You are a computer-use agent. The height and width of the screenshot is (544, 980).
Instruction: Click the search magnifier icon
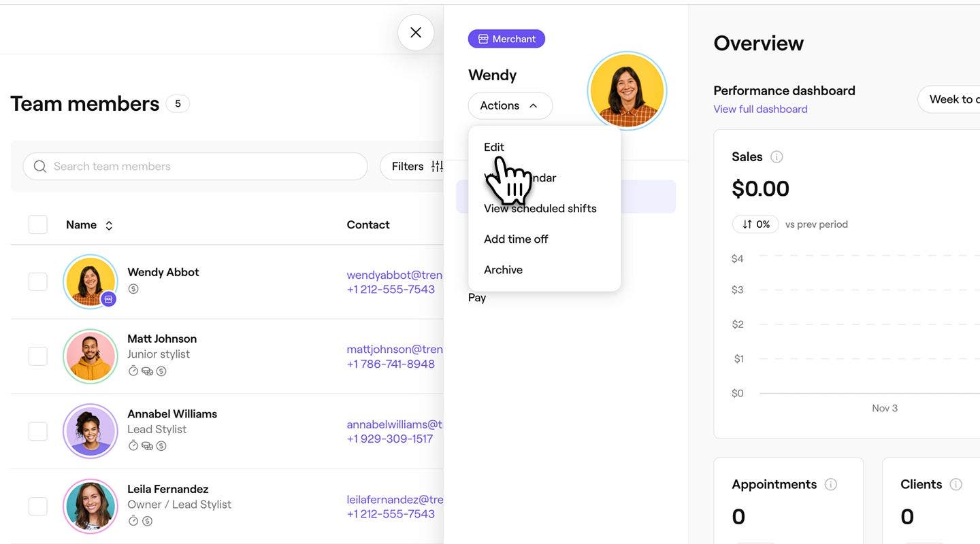[40, 167]
